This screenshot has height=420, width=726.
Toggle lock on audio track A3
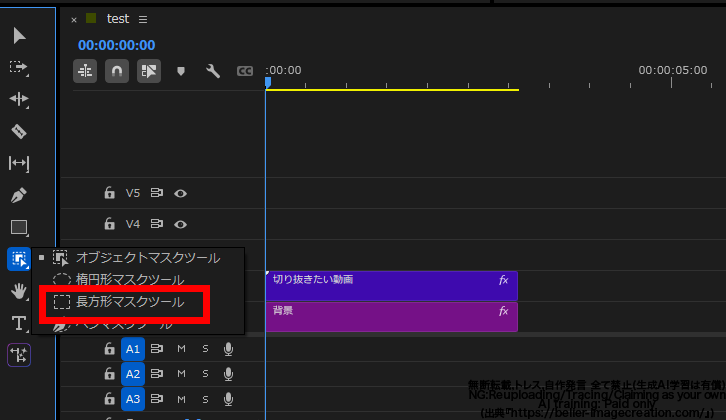coord(109,398)
